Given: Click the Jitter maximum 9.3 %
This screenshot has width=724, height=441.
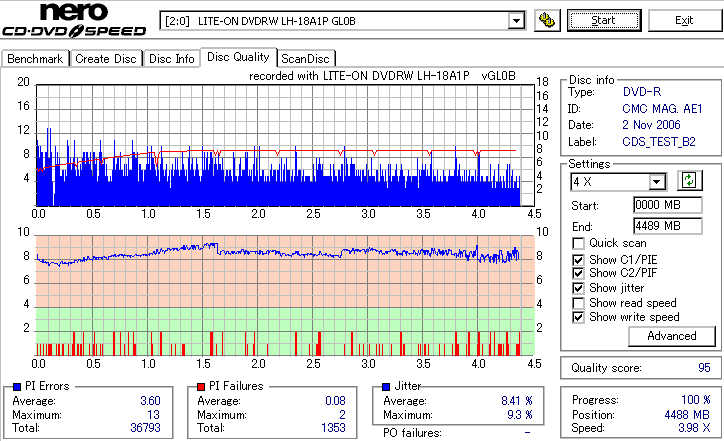Looking at the screenshot, I should tap(520, 415).
